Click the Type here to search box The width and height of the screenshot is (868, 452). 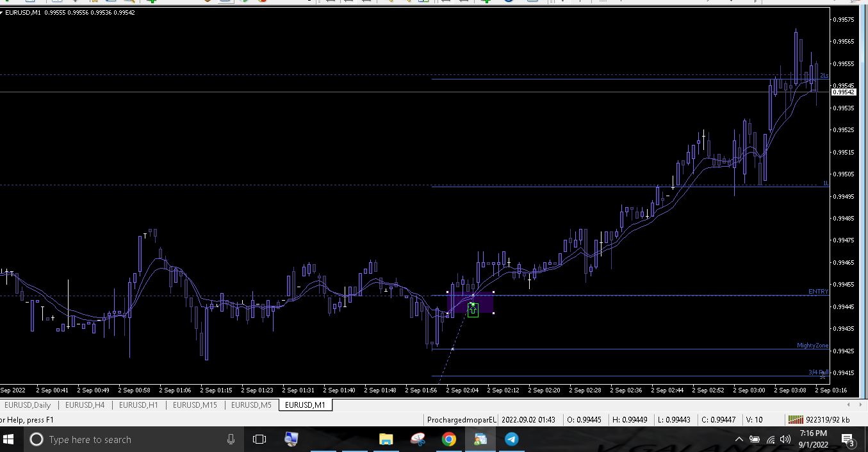click(135, 439)
